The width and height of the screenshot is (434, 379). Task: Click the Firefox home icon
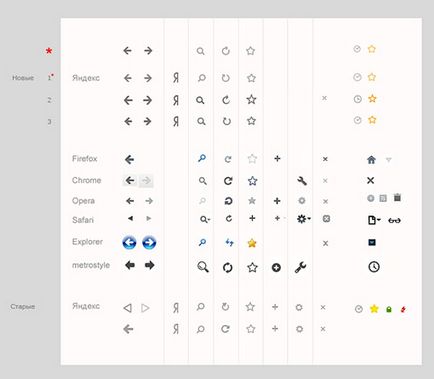pyautogui.click(x=371, y=160)
